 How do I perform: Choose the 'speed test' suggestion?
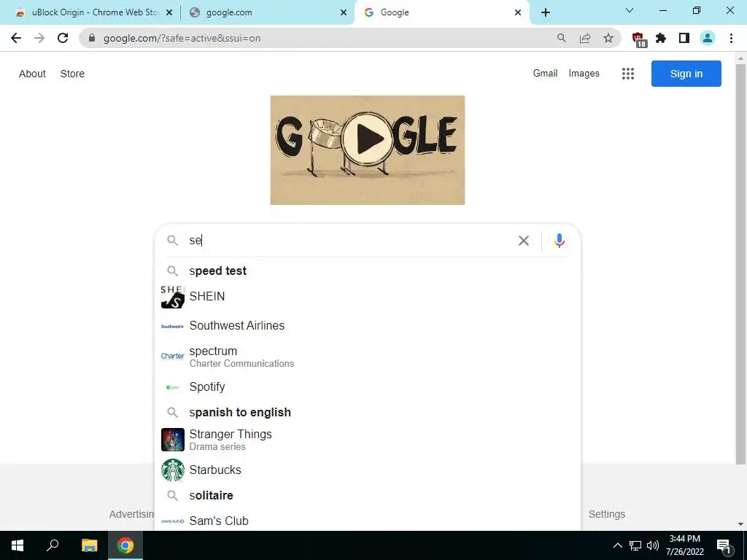point(368,271)
